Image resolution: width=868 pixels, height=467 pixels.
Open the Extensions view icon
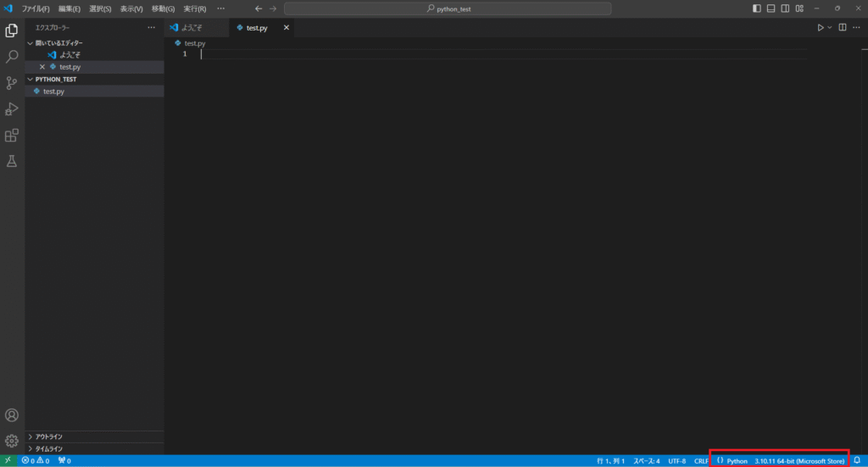tap(12, 136)
